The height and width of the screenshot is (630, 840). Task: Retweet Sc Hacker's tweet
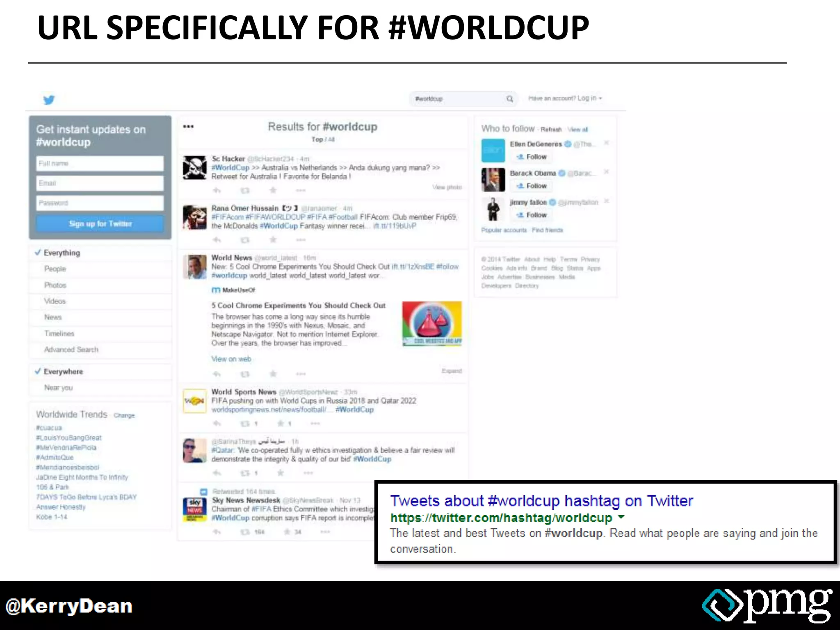245,190
